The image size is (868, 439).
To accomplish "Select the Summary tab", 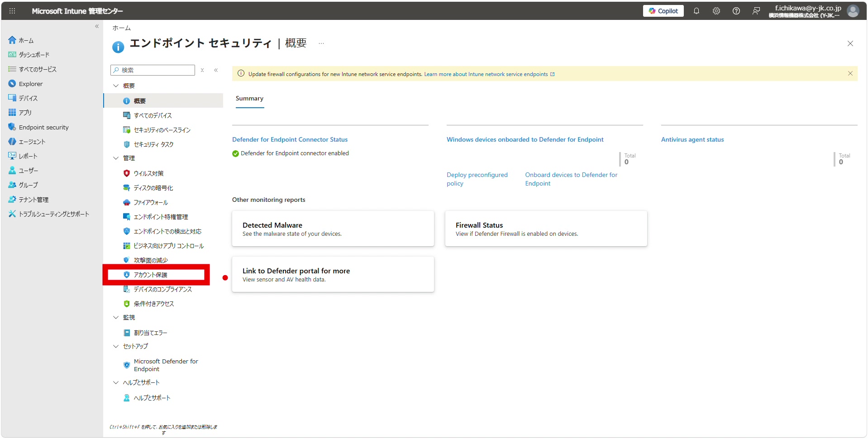I will point(249,99).
